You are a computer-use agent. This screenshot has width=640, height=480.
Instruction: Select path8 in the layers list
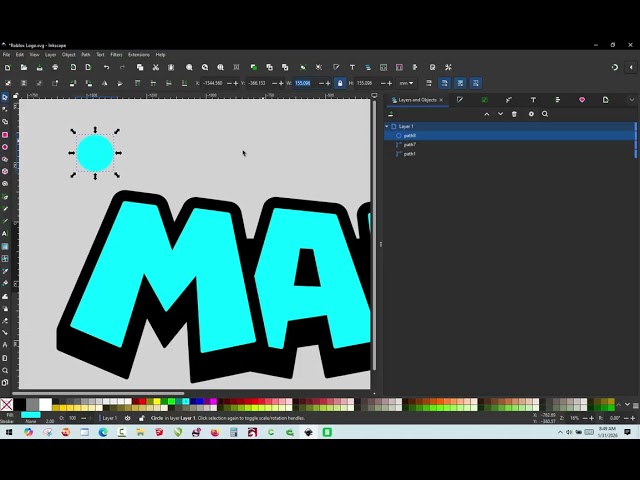point(510,136)
